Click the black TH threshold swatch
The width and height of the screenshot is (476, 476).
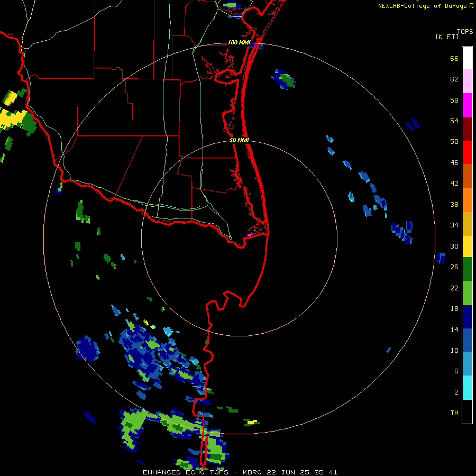click(x=467, y=411)
